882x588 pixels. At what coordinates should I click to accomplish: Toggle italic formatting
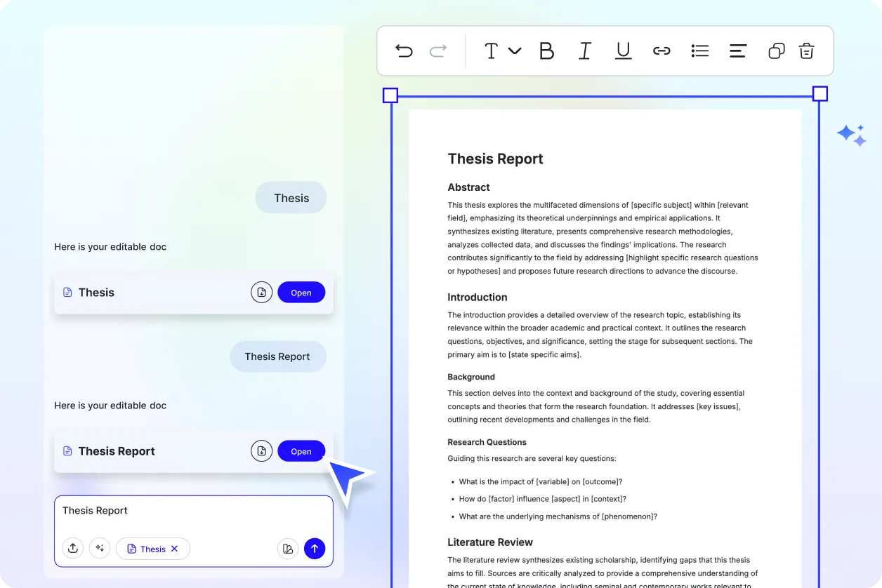[584, 51]
